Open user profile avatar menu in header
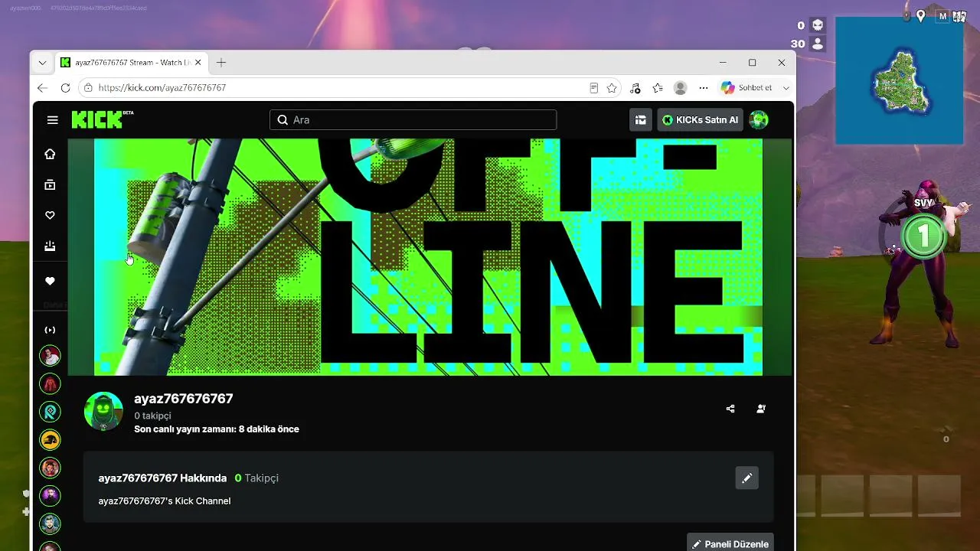The height and width of the screenshot is (551, 980). click(x=758, y=120)
